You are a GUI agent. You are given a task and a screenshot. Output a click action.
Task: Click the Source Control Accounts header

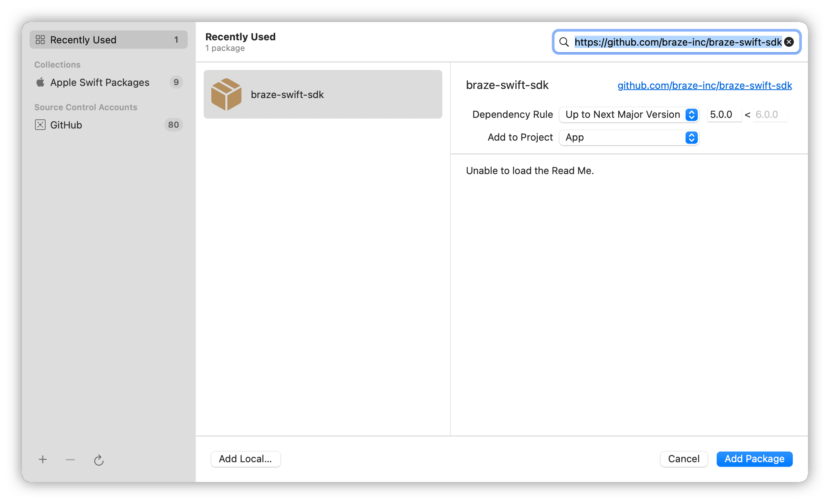coord(86,107)
